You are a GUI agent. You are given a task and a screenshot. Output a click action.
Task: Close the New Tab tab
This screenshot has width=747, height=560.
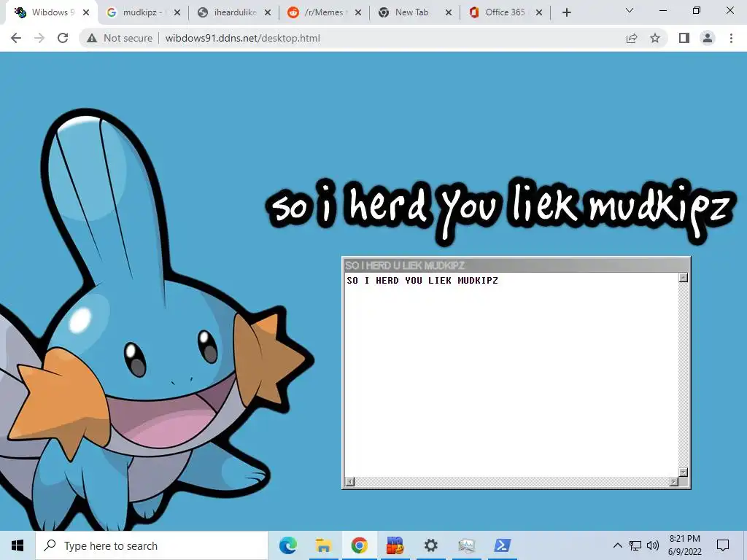click(449, 13)
